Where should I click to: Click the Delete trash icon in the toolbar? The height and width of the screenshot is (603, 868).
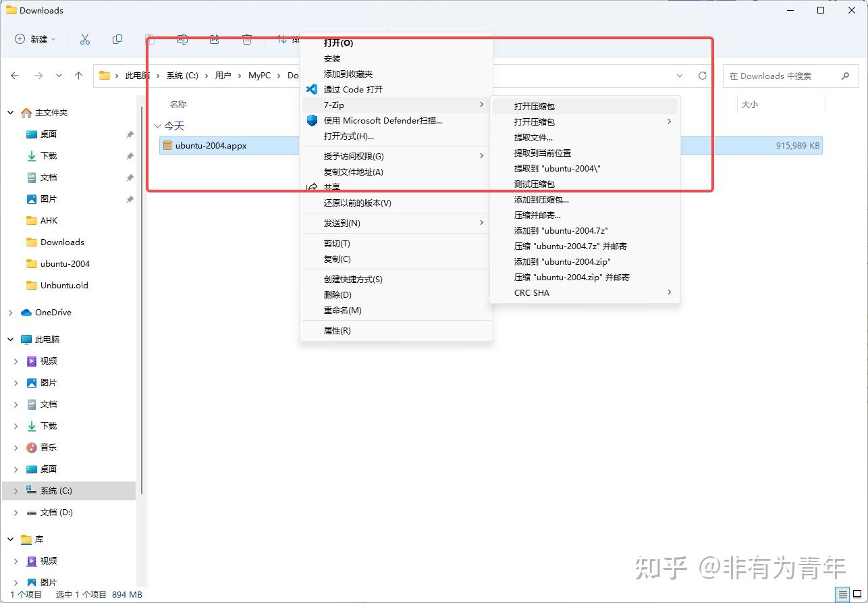click(247, 39)
